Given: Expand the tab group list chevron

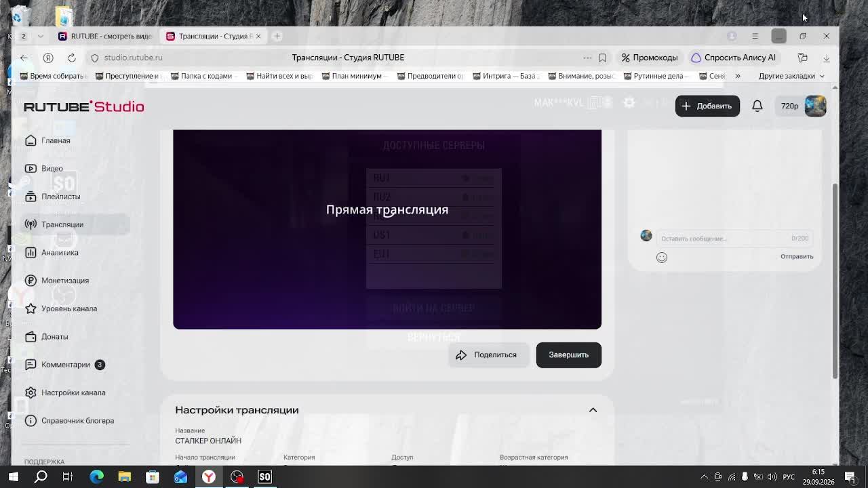Looking at the screenshot, I should pyautogui.click(x=41, y=36).
